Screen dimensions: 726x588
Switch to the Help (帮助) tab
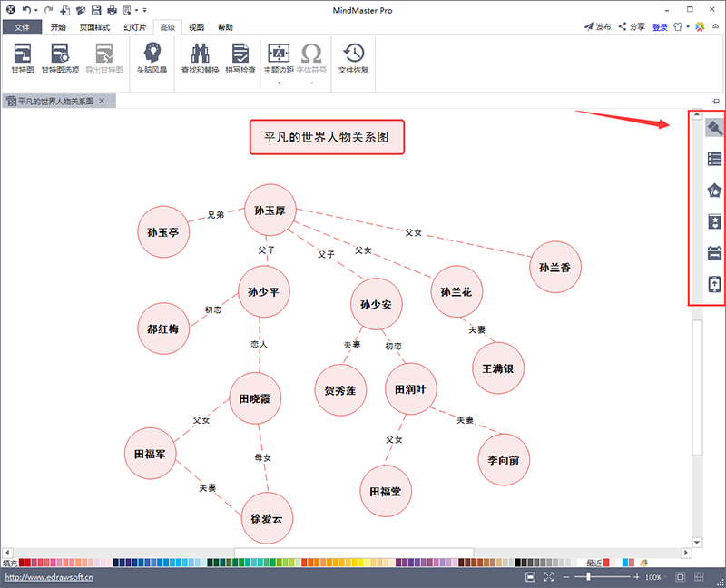pos(225,27)
